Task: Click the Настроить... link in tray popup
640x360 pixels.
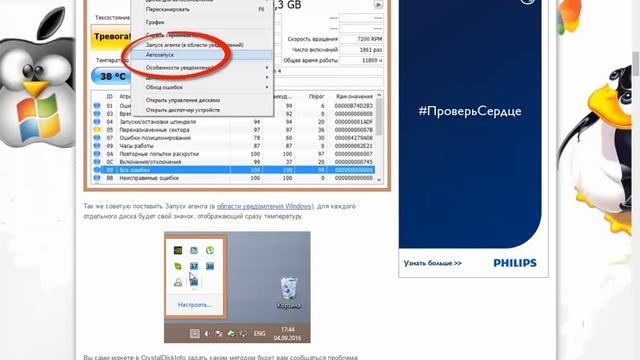Action: pyautogui.click(x=195, y=305)
